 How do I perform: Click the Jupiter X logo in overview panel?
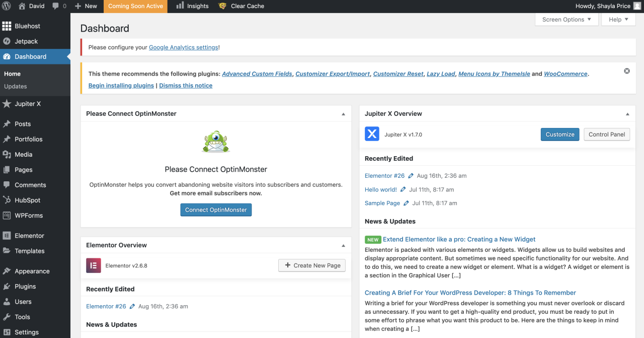pyautogui.click(x=372, y=134)
